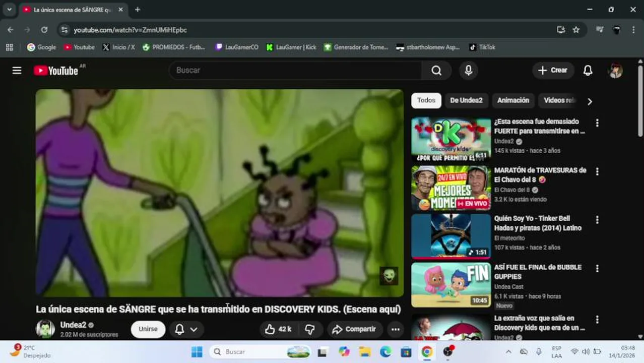Image resolution: width=644 pixels, height=363 pixels.
Task: Click the YouTube 'Buscar' search field
Action: [x=296, y=71]
